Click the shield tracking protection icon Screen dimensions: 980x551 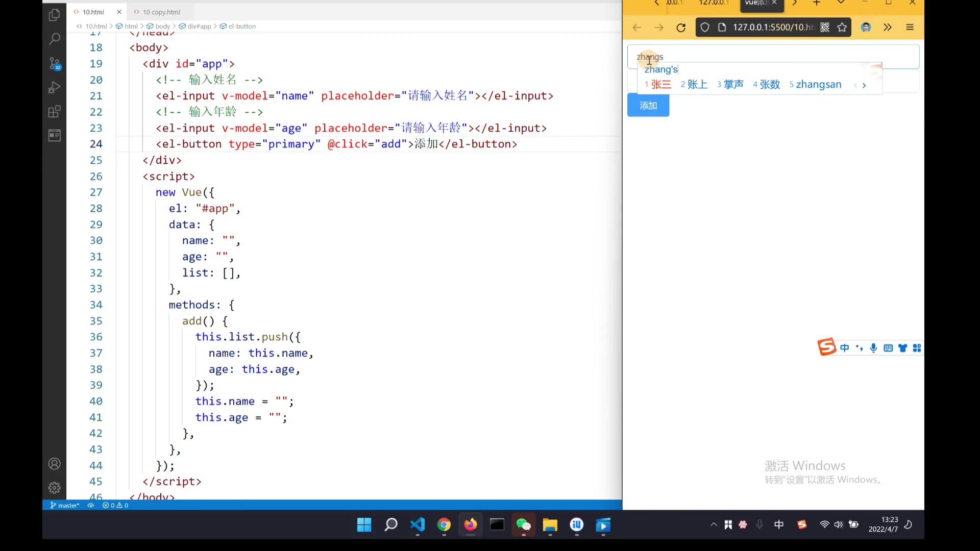[705, 28]
